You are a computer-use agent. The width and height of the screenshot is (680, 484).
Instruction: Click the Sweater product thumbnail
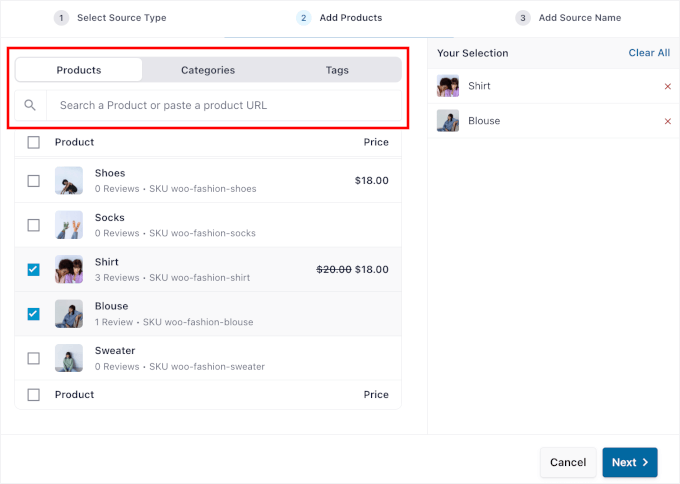pos(69,358)
